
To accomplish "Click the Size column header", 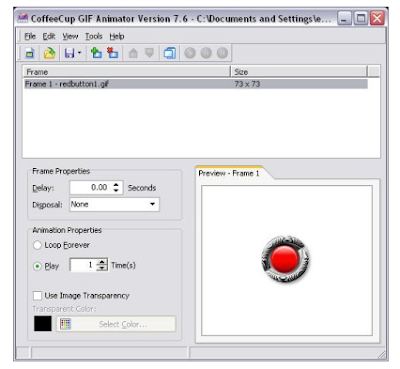I will pos(299,72).
